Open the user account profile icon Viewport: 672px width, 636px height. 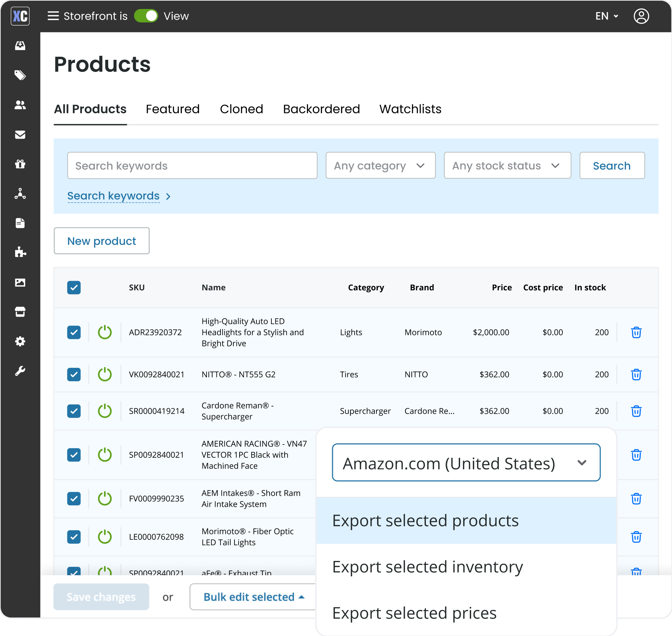(641, 16)
